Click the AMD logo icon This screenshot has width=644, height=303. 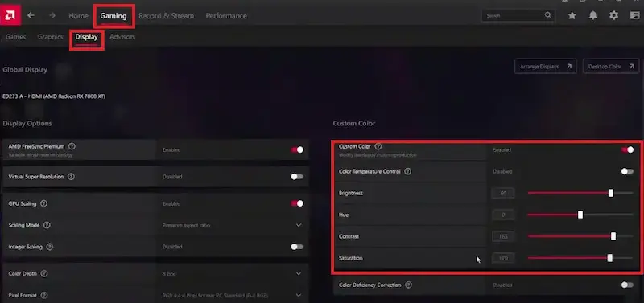tap(10, 15)
